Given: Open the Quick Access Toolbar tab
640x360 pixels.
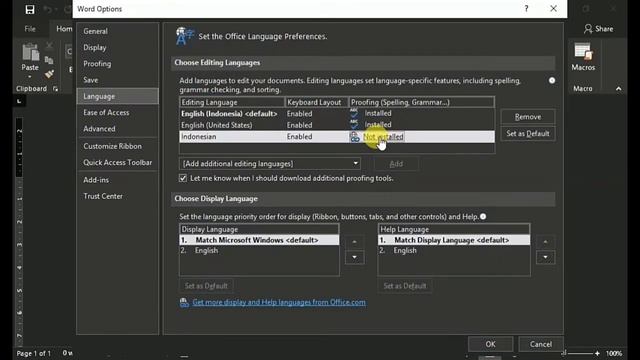Looking at the screenshot, I should click(118, 162).
